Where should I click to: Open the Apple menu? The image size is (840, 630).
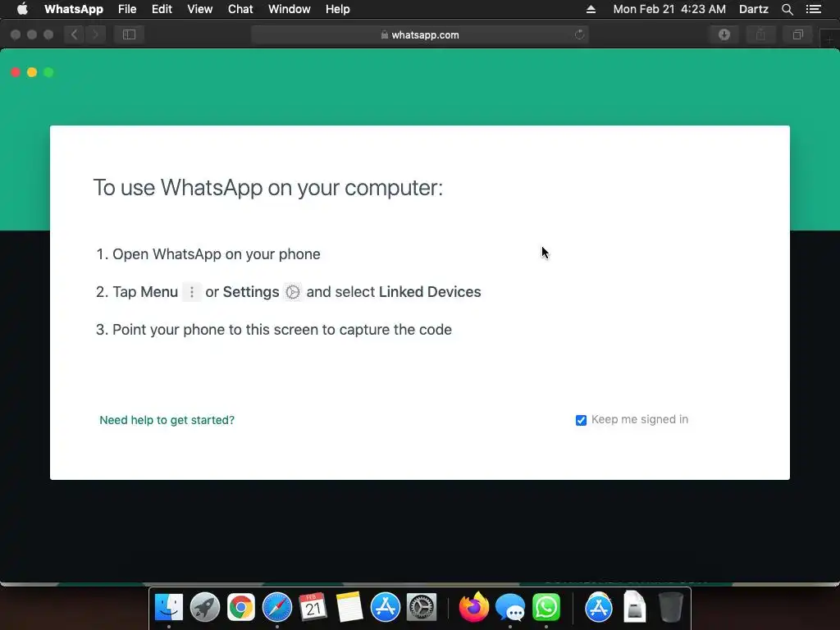22,9
